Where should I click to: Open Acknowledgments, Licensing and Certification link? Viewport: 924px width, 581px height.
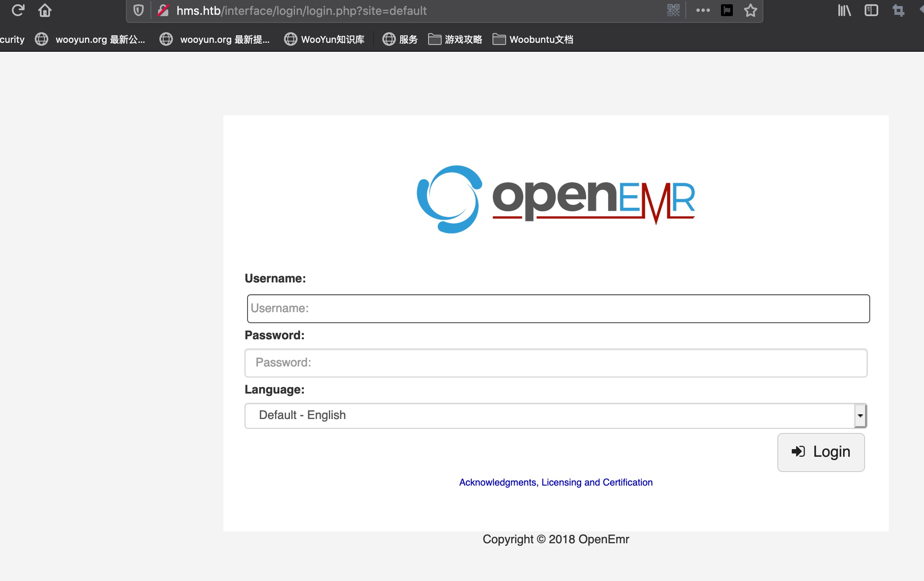pyautogui.click(x=556, y=482)
